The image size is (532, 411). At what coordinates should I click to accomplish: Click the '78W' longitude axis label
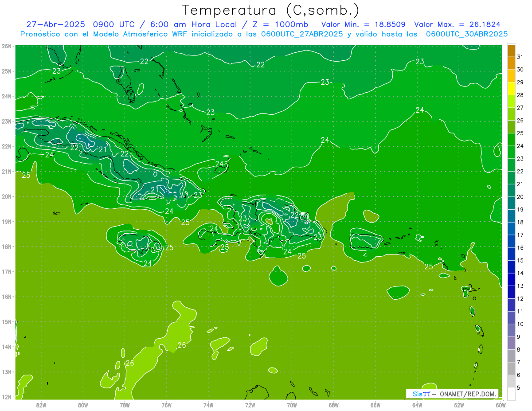(x=125, y=405)
